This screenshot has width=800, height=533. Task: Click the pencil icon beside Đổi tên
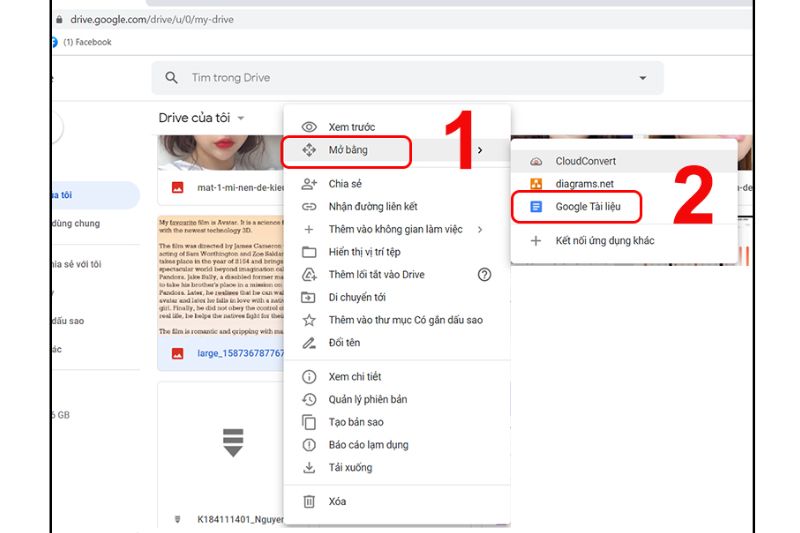click(309, 343)
